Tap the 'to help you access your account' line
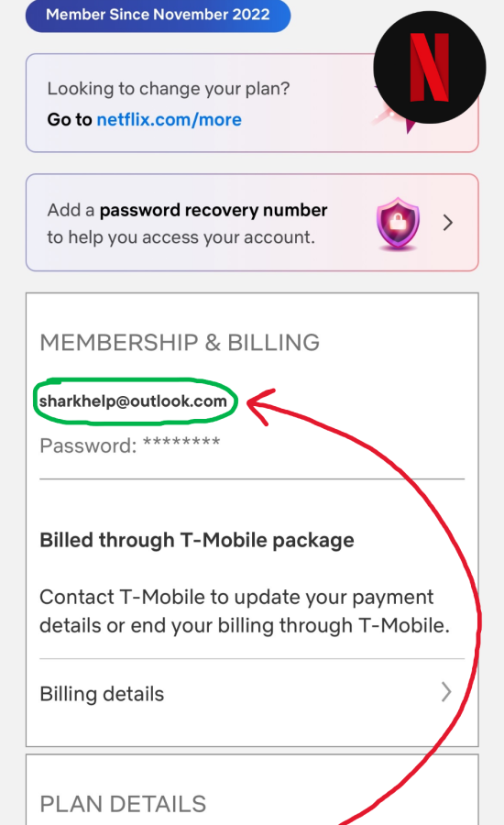 (x=181, y=237)
